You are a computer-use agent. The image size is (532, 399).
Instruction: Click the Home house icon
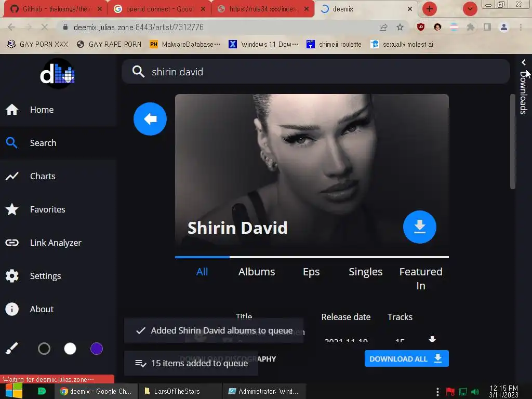pos(12,109)
